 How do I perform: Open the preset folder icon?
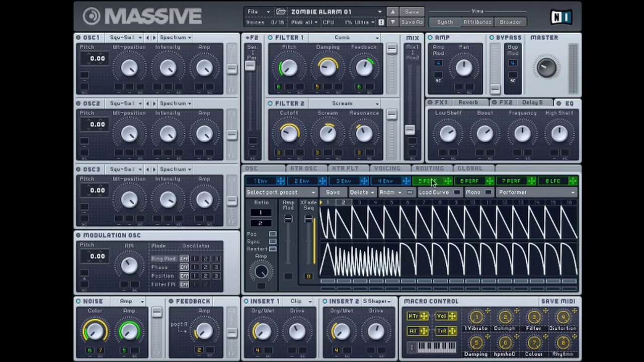(281, 12)
